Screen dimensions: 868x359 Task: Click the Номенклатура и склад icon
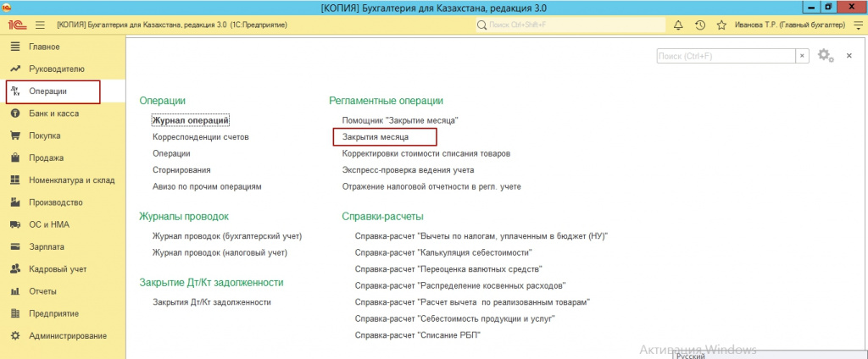coord(15,180)
